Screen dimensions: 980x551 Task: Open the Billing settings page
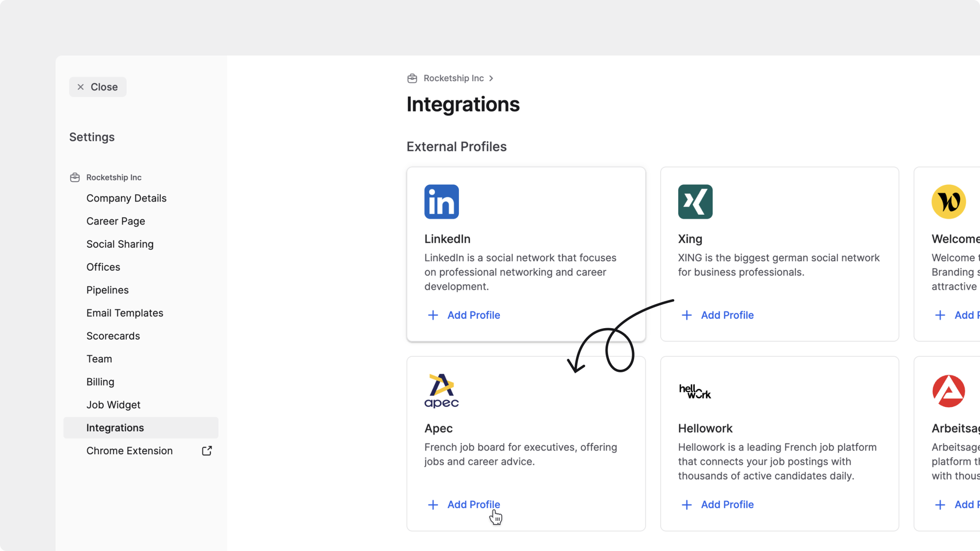[x=100, y=382]
